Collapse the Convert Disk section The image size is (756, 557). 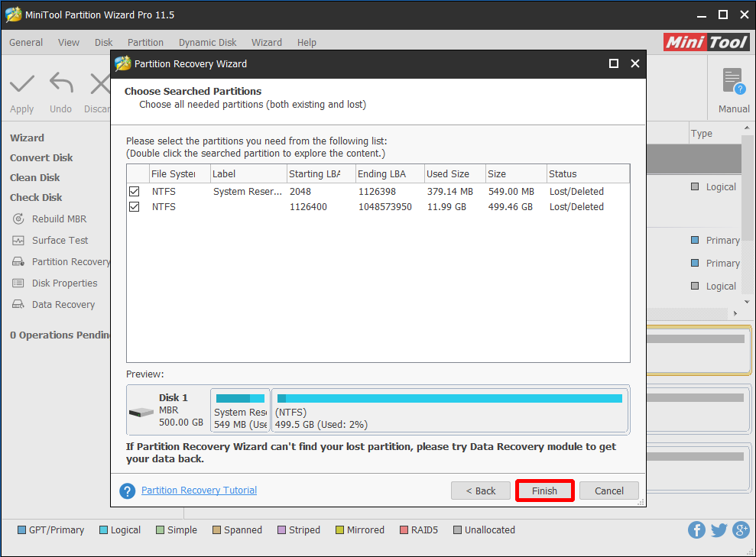pos(41,157)
